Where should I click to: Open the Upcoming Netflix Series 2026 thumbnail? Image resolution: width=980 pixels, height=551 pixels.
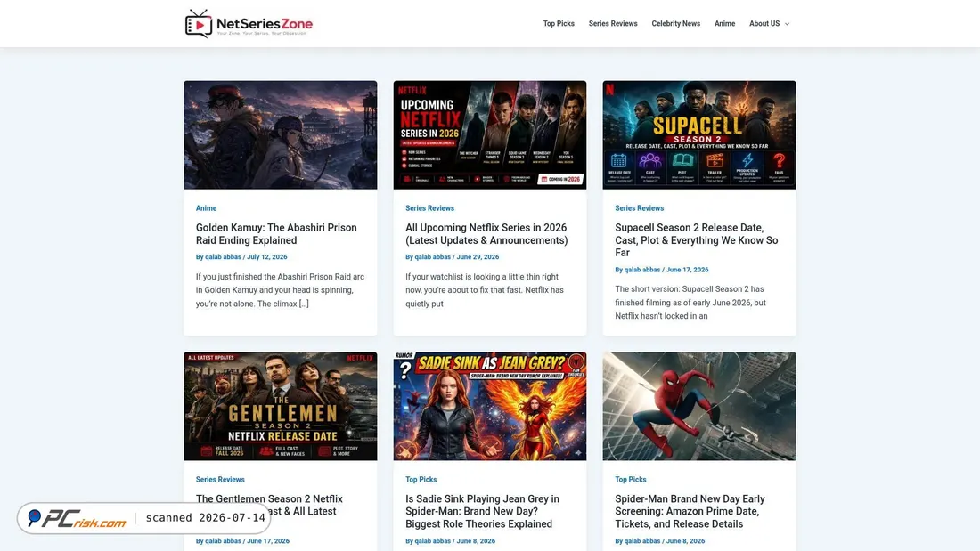click(x=489, y=135)
